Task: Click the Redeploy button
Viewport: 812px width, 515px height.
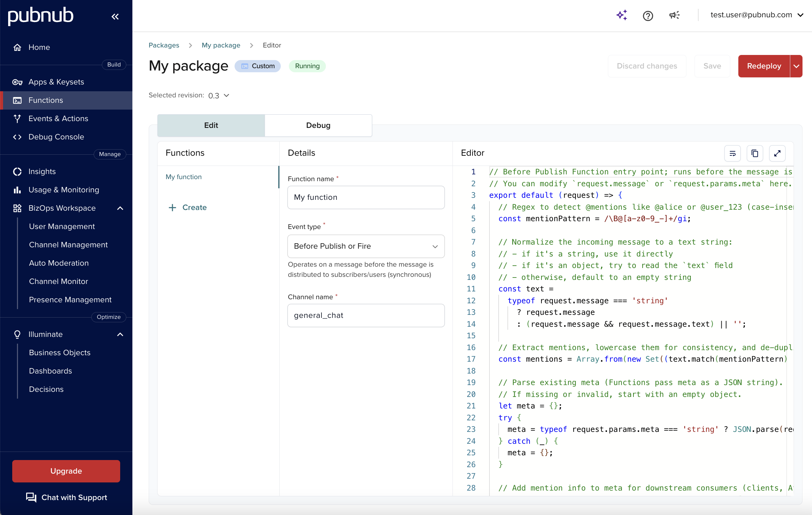Action: pos(764,66)
